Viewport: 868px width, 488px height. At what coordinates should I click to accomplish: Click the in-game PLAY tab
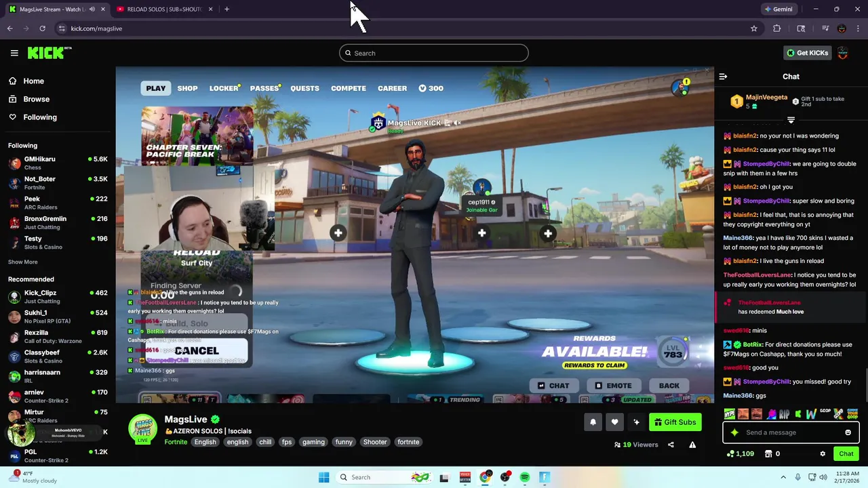click(x=155, y=88)
